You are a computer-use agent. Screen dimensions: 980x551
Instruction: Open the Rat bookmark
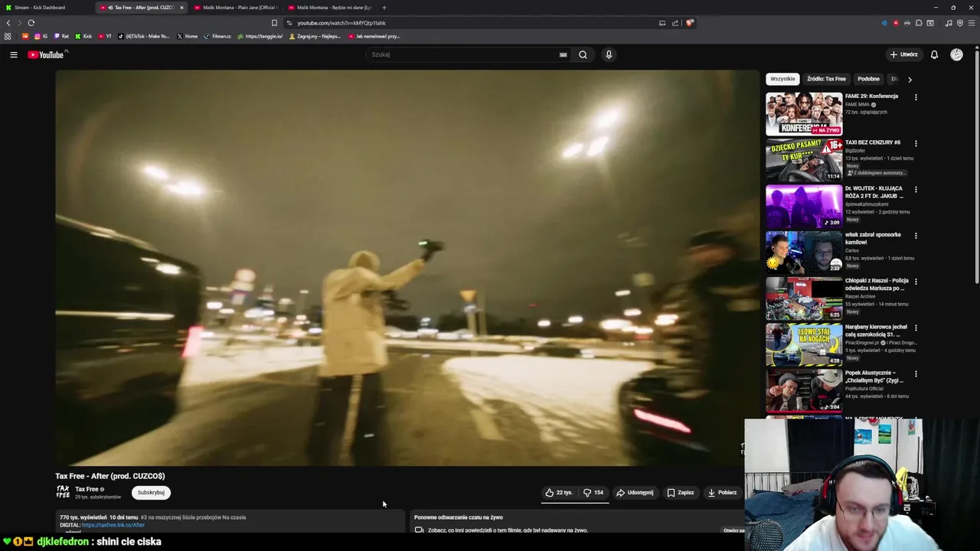61,36
